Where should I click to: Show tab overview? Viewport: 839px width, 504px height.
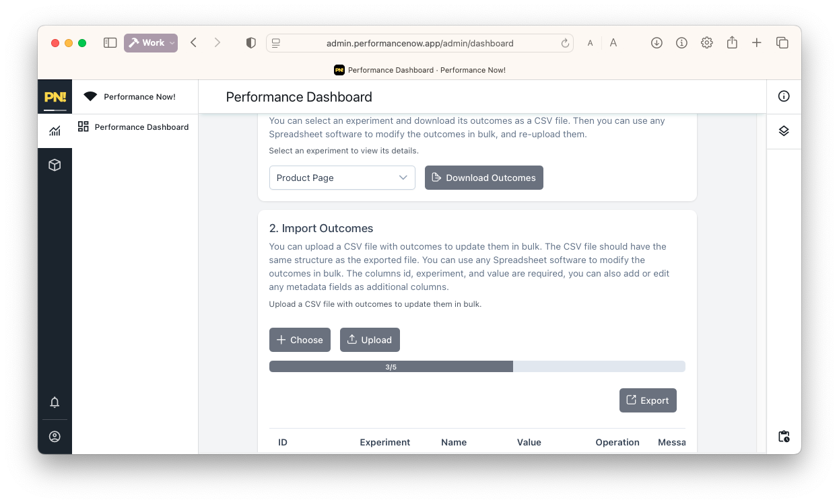tap(782, 43)
